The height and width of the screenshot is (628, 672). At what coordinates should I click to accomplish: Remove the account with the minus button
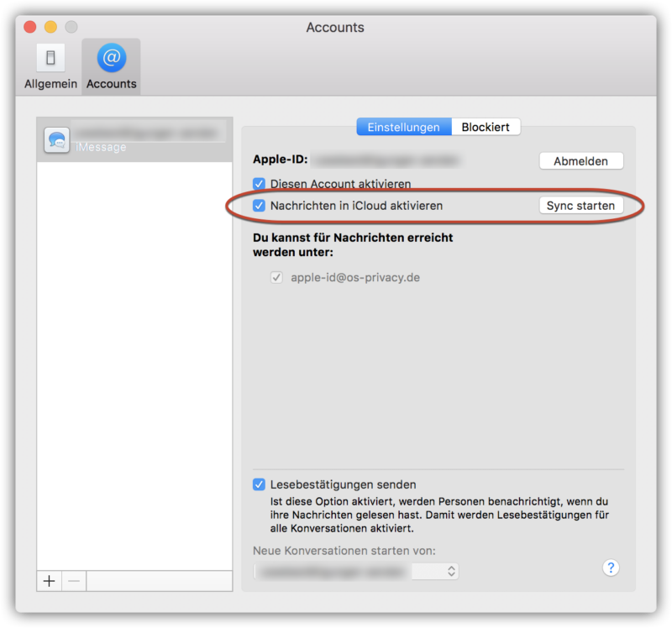coord(74,581)
